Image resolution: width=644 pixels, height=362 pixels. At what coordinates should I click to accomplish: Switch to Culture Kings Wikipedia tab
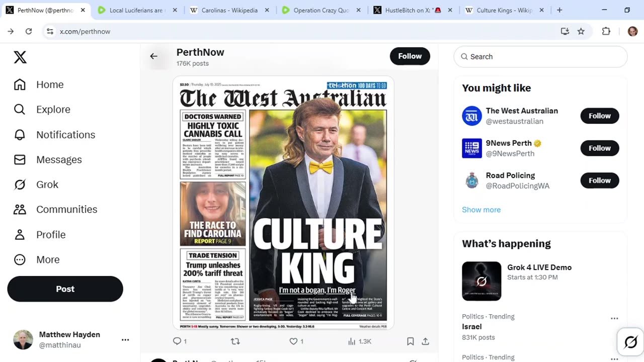(504, 10)
